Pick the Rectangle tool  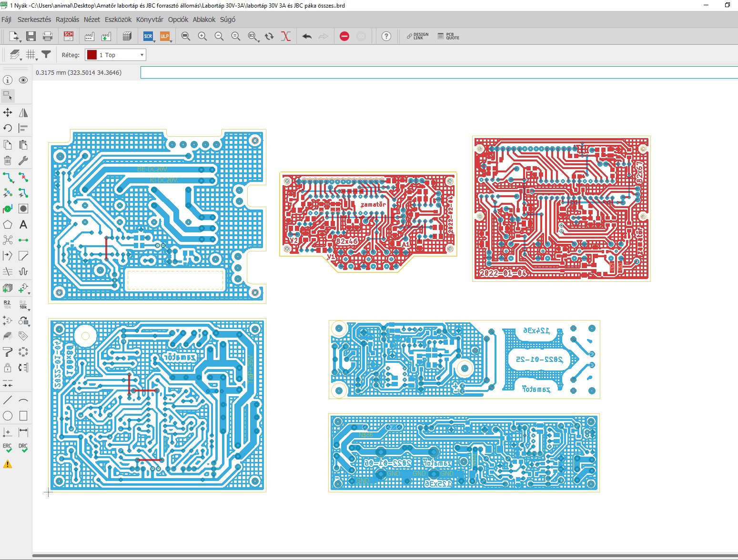point(23,416)
